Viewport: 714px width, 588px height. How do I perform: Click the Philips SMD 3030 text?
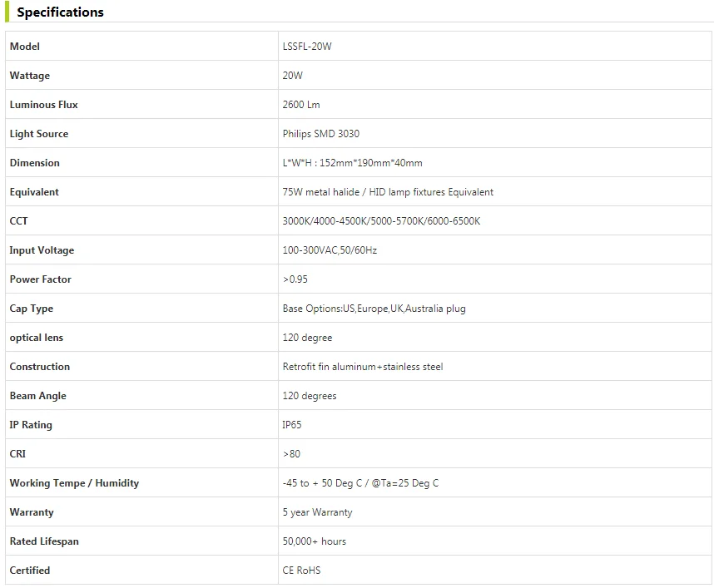pos(321,134)
